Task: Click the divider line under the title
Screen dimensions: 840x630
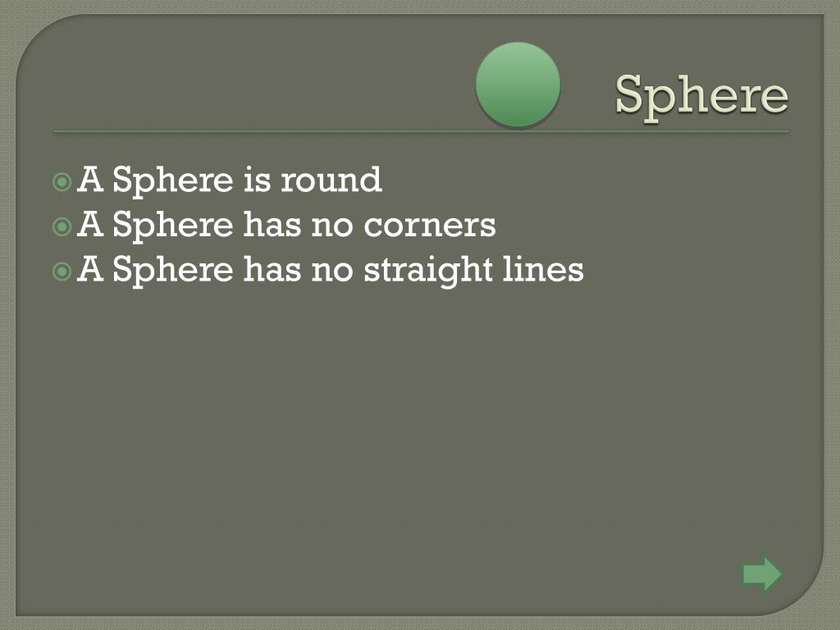Action: tap(421, 131)
